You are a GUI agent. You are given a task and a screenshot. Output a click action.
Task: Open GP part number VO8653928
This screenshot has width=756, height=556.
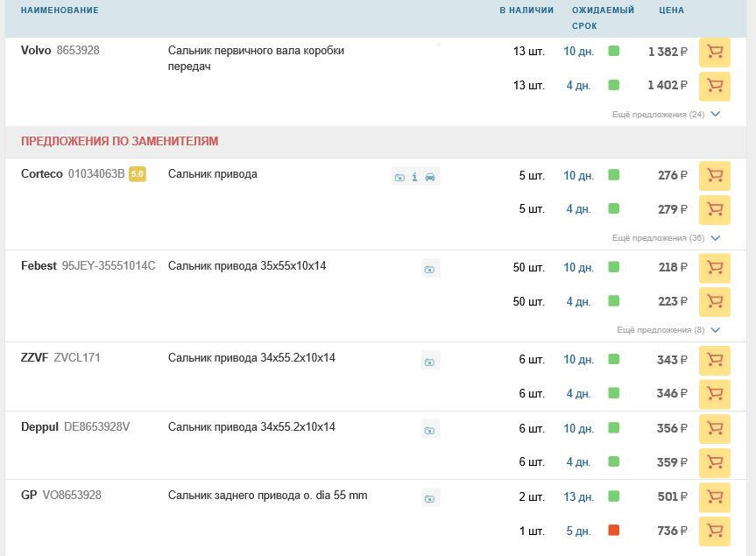(x=72, y=496)
